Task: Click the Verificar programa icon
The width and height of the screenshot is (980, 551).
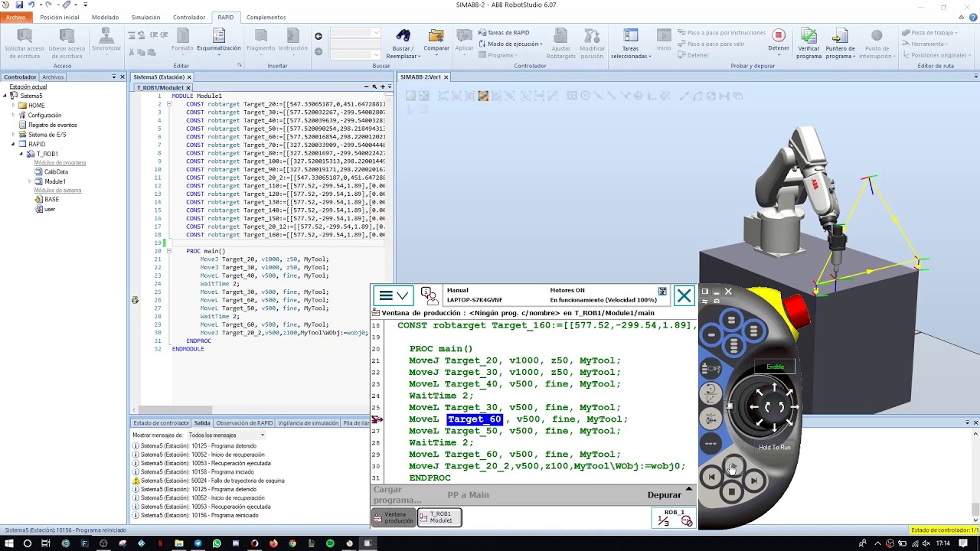Action: pos(808,36)
